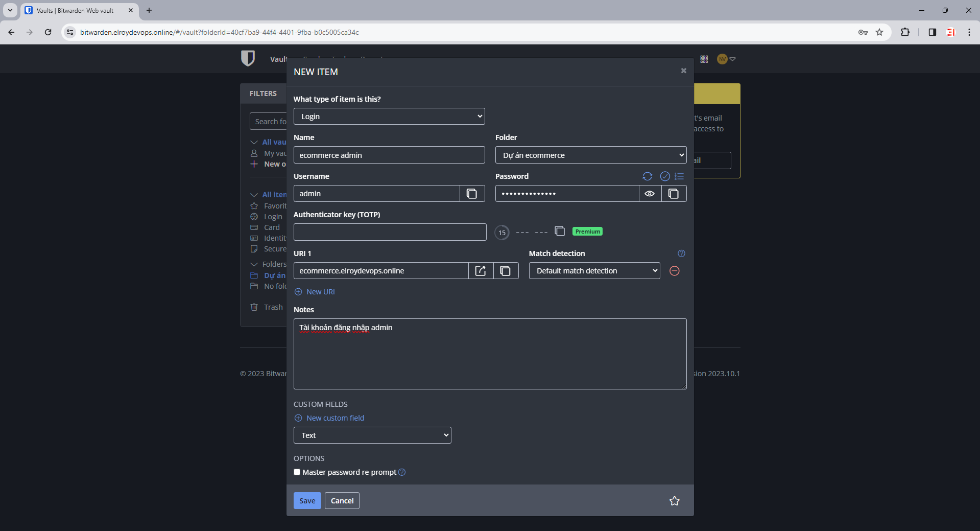Open the Vaults navigation tab

click(278, 59)
